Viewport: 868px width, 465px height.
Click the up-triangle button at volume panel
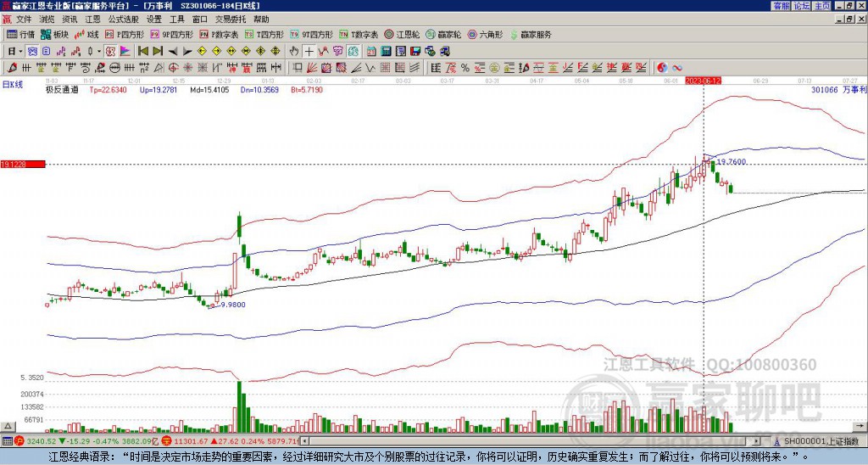click(x=8, y=426)
